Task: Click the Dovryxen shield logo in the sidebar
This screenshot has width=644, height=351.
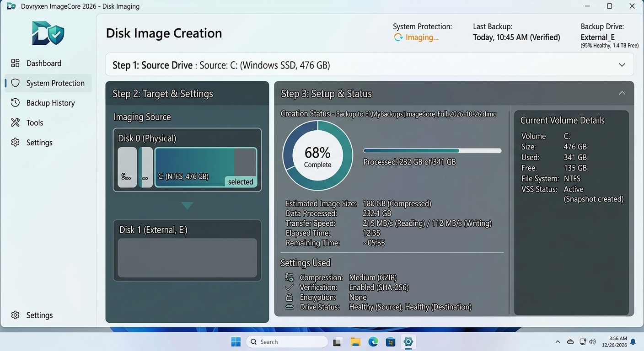Action: point(48,33)
